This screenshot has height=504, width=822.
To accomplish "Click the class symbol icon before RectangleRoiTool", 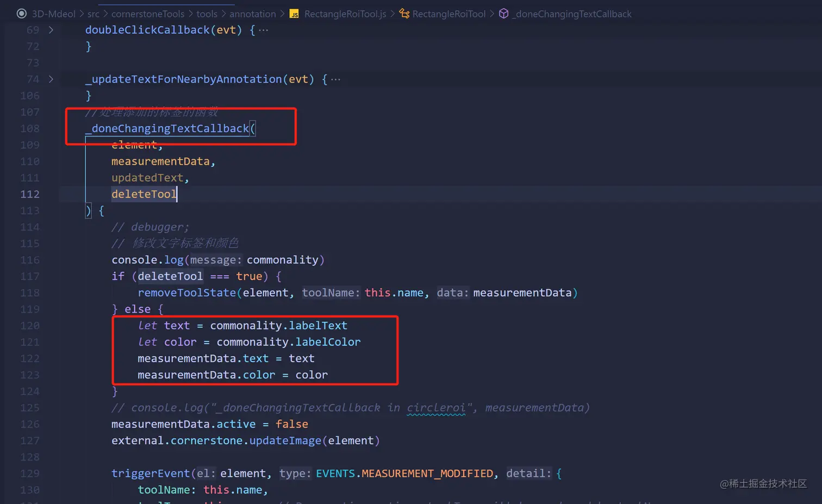I will [x=404, y=14].
